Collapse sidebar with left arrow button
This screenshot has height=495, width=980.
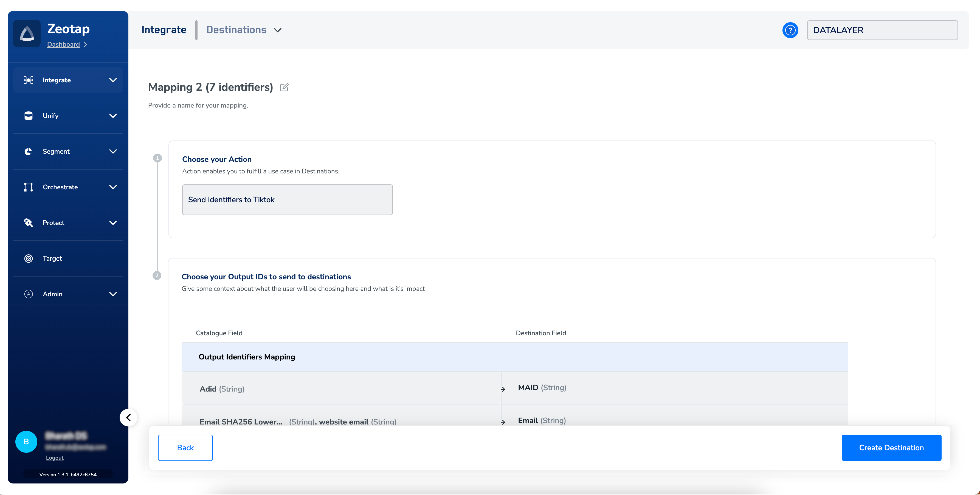pyautogui.click(x=129, y=417)
